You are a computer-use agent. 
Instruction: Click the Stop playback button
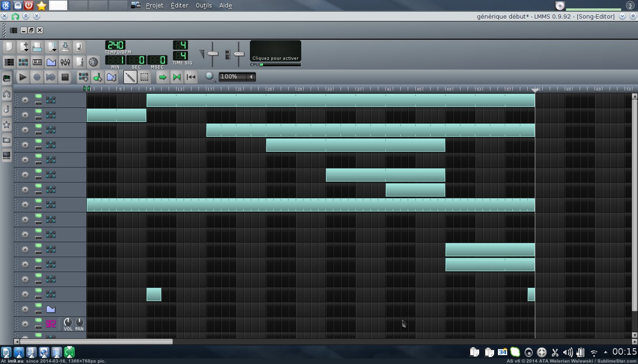point(65,77)
